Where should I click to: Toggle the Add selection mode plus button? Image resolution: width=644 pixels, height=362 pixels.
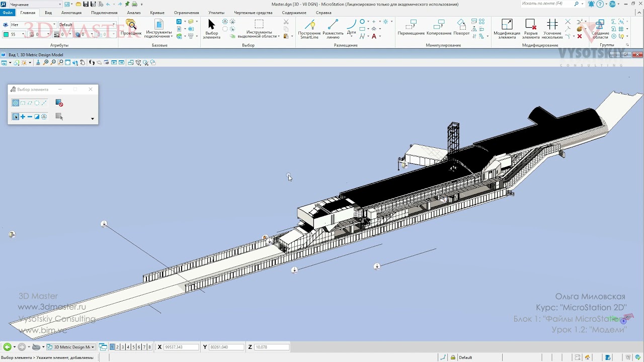click(23, 117)
